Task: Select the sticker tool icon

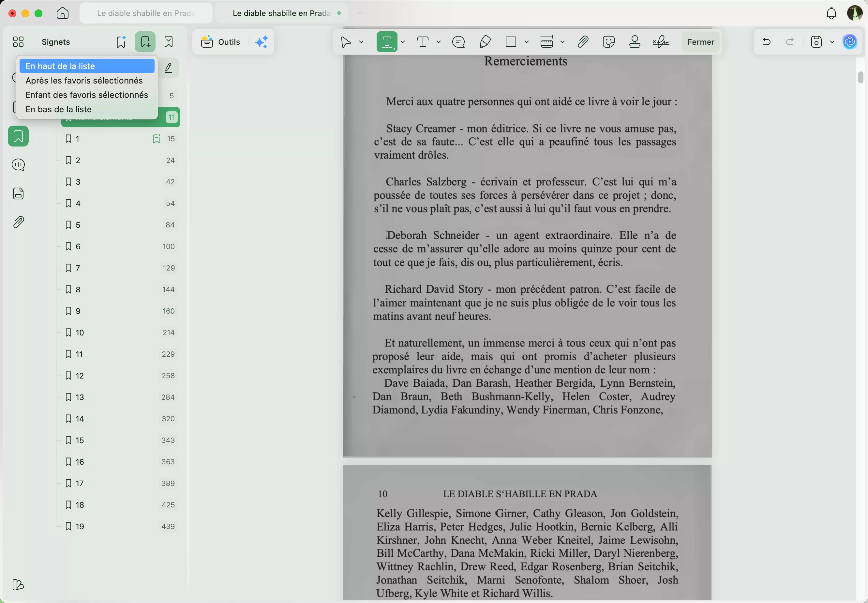Action: (x=609, y=42)
